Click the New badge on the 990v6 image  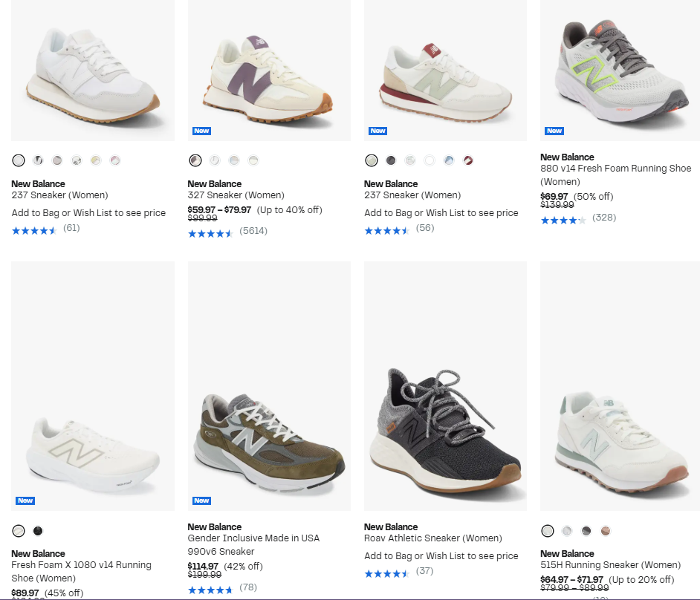click(201, 500)
